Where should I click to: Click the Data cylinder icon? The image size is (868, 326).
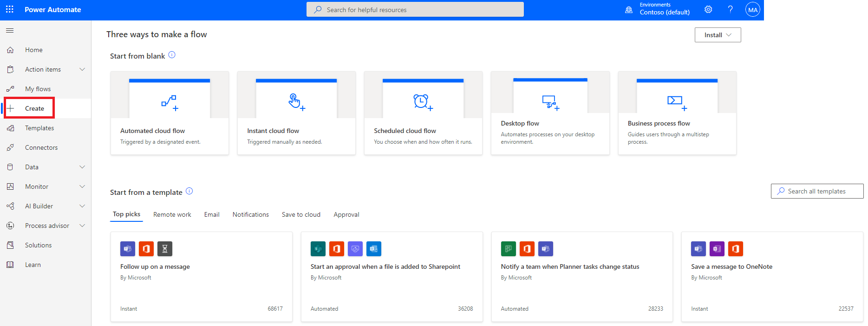pyautogui.click(x=10, y=167)
